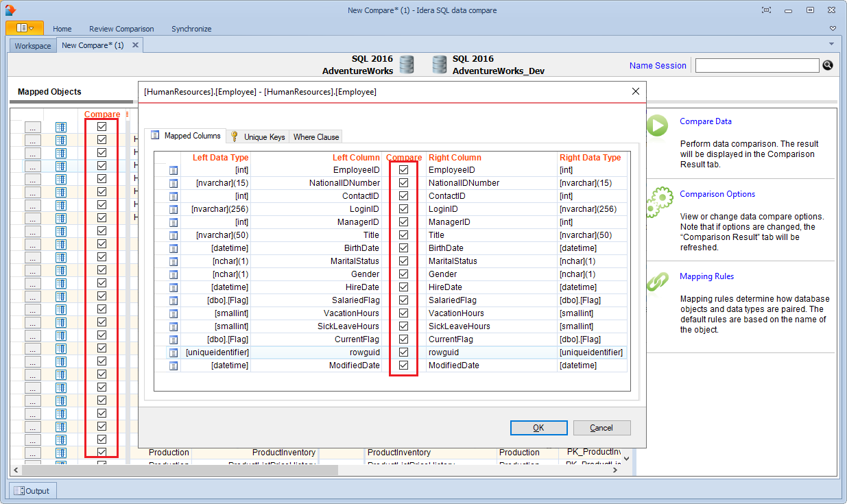Click Cancel in the Employee dialog
Viewport: 847px width, 504px height.
601,427
